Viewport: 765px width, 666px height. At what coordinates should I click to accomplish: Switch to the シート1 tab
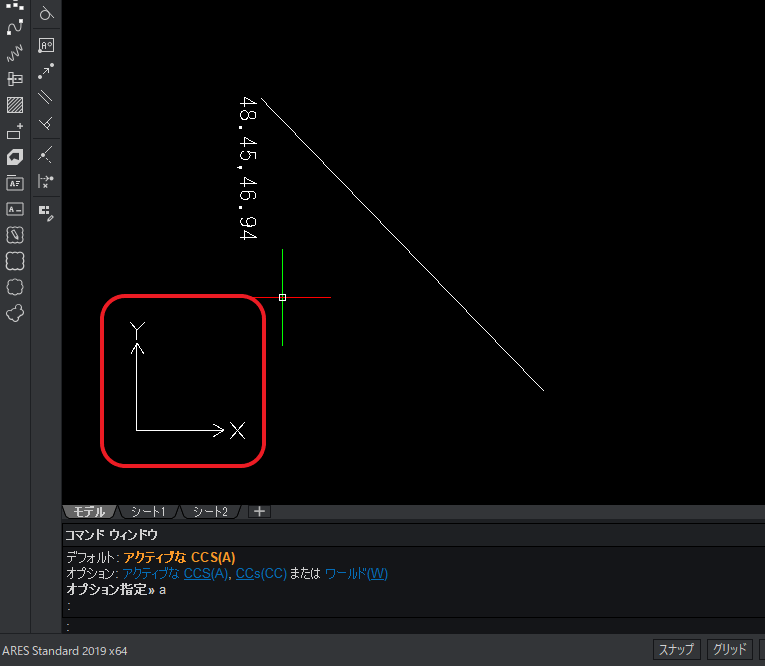pyautogui.click(x=148, y=511)
